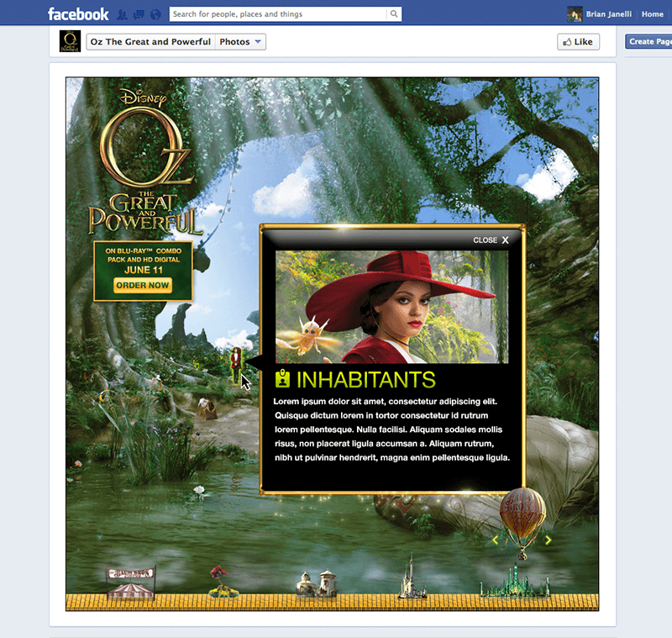This screenshot has height=638, width=672.
Task: Open Oz The Great and Powerful page name
Action: [x=150, y=41]
